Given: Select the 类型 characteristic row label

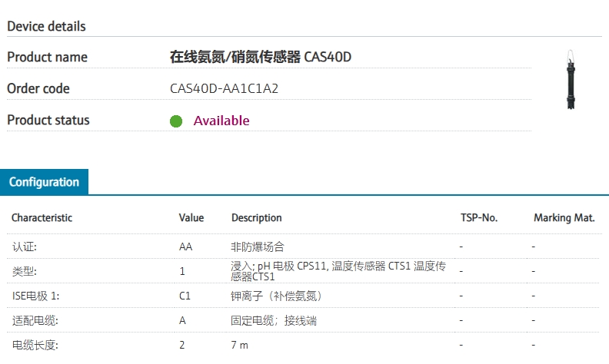Looking at the screenshot, I should point(24,271).
